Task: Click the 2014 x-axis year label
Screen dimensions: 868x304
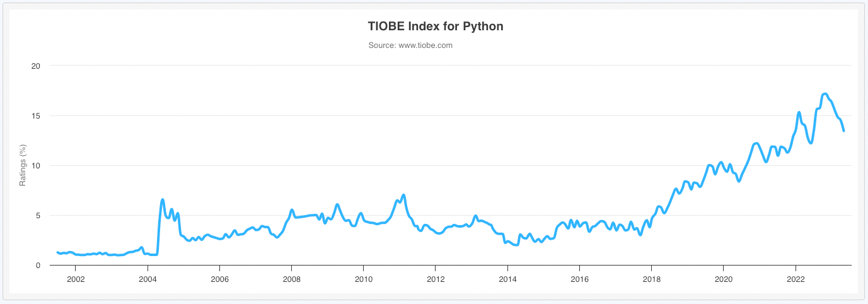Action: 507,278
